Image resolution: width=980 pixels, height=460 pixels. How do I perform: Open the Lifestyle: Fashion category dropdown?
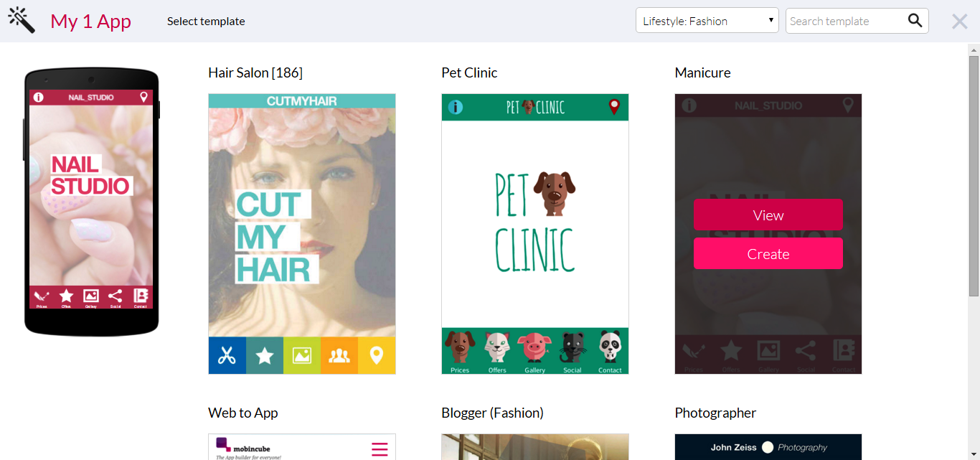coord(707,21)
